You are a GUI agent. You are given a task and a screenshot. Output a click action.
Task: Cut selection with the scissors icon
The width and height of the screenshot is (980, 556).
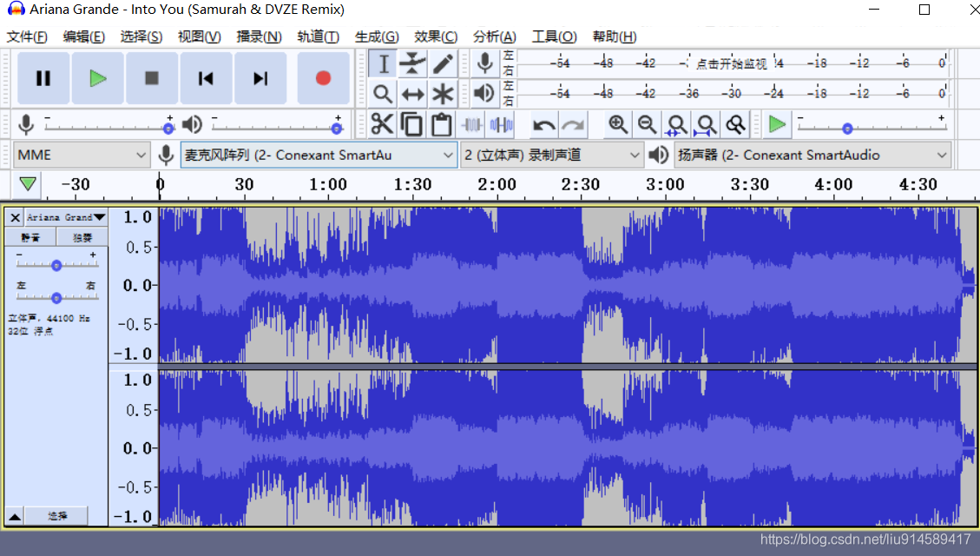382,124
